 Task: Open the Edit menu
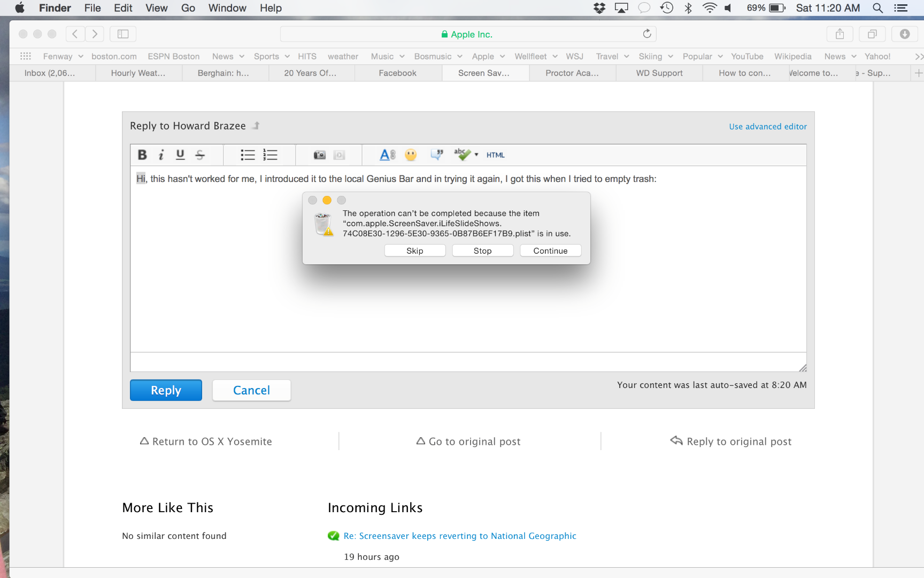[x=123, y=8]
